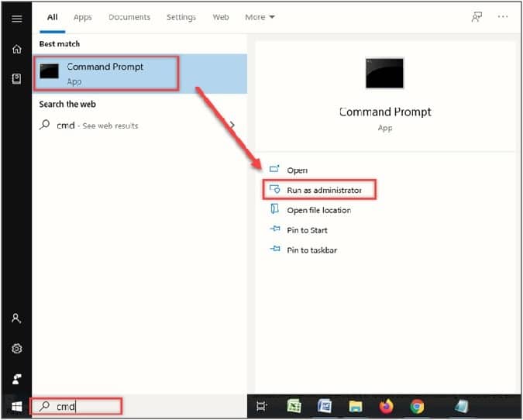Click Pin to taskbar
The height and width of the screenshot is (420, 523).
(303, 250)
